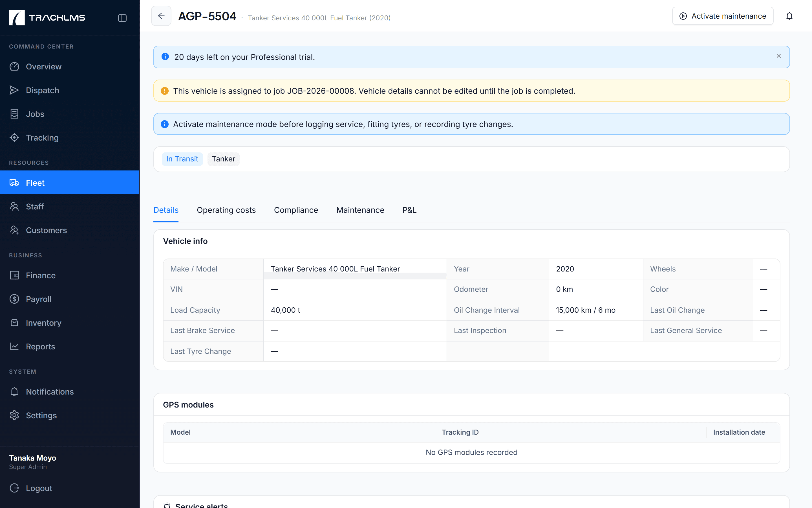The width and height of the screenshot is (812, 508).
Task: Dismiss the Professional trial banner
Action: 778,56
